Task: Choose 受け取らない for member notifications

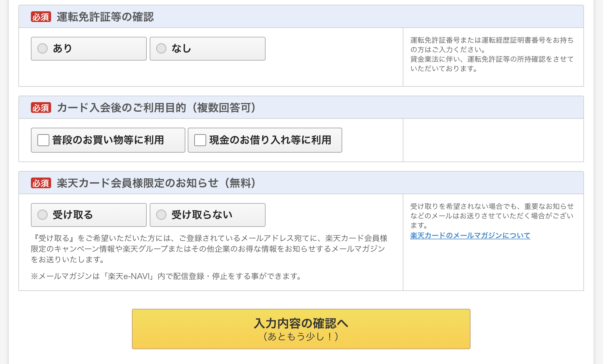Action: [161, 215]
